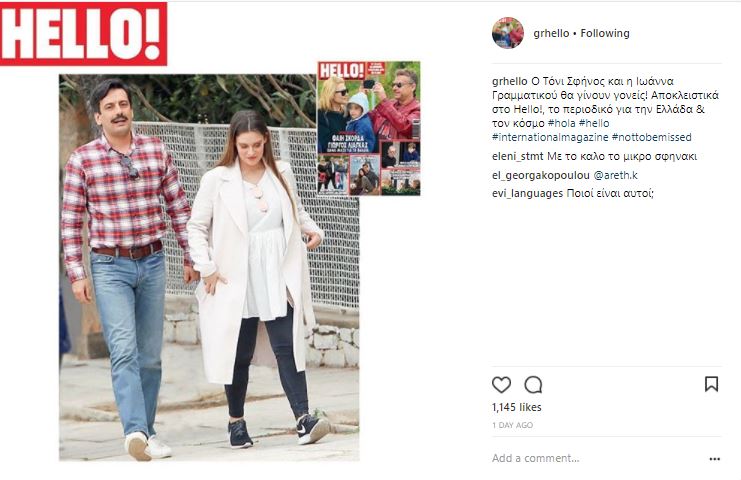The image size is (741, 480).
Task: Open comments via the speech bubble icon
Action: coord(533,385)
